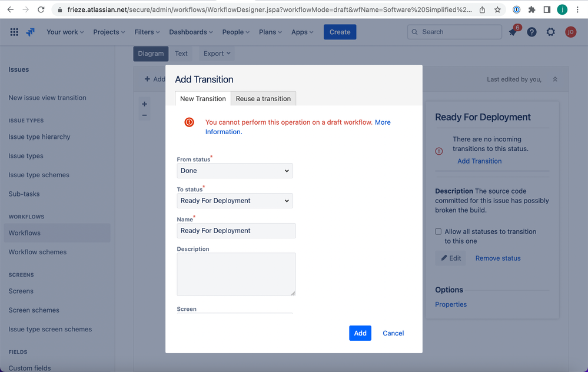Toggle Allow all statuses to transition checkbox
This screenshot has width=588, height=372.
pos(438,231)
